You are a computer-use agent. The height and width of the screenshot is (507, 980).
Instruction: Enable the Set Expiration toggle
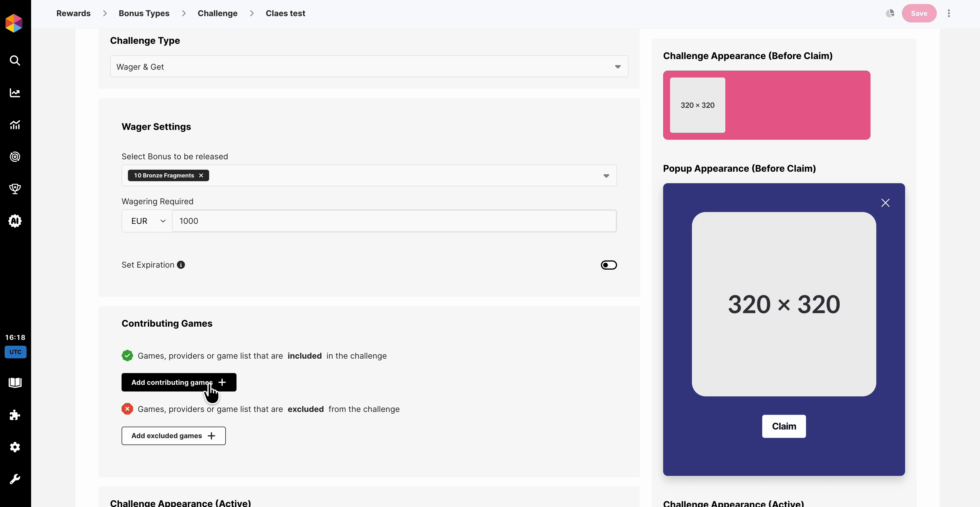[608, 265]
